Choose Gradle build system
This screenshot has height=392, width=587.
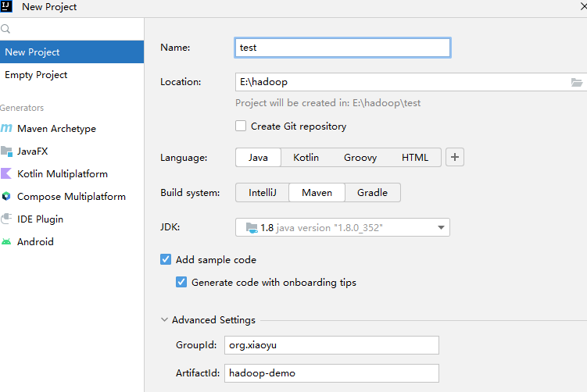(372, 193)
